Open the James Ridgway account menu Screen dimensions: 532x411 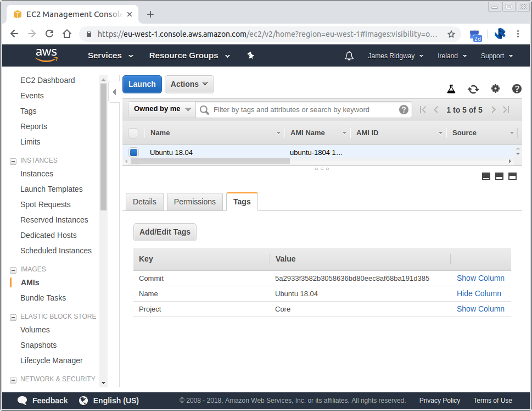(396, 56)
